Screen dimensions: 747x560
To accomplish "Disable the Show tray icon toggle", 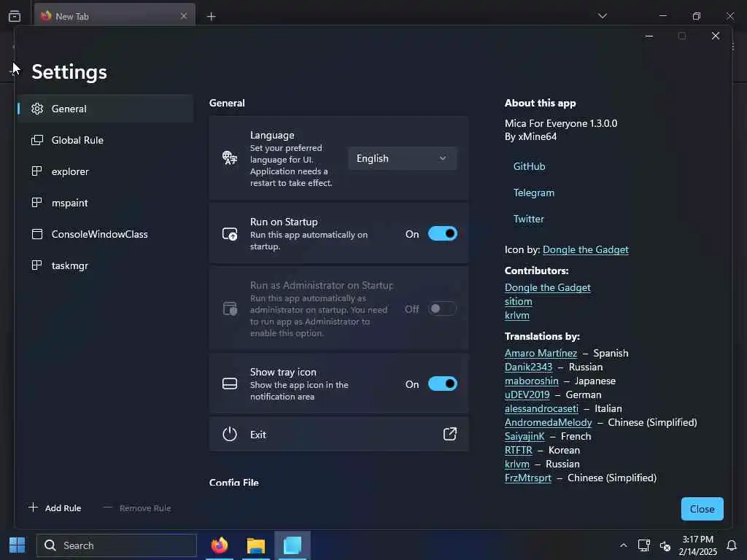I will [443, 384].
